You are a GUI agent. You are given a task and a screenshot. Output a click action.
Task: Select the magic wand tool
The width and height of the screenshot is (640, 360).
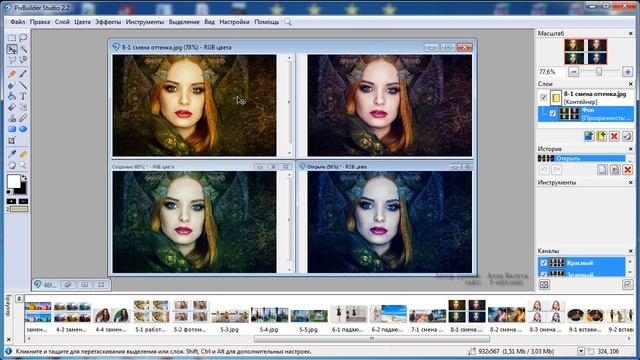coord(23,49)
